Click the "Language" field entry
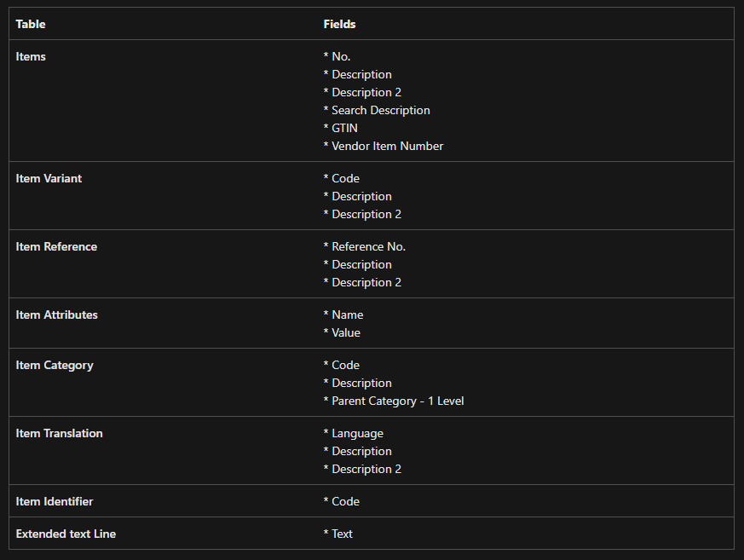This screenshot has width=744, height=560. pos(357,433)
